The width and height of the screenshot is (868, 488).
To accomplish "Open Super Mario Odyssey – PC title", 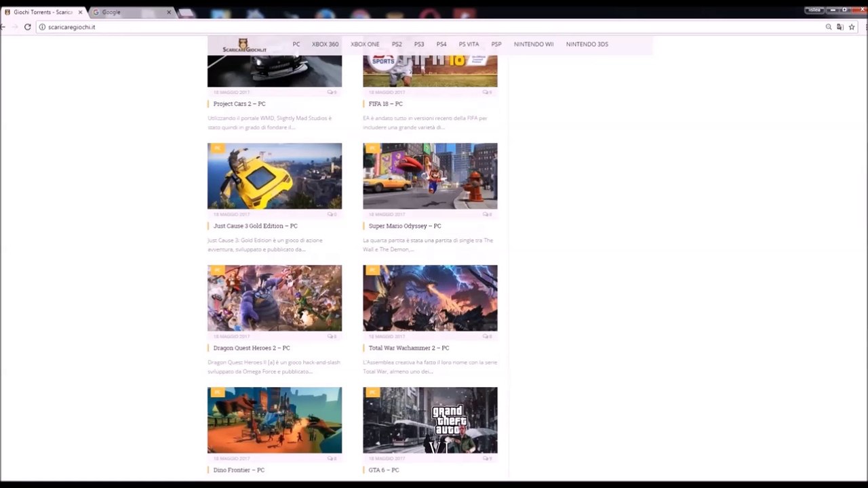I will 405,226.
